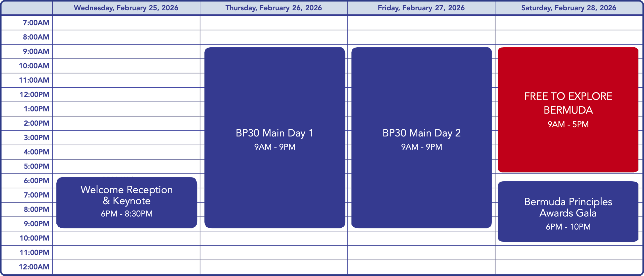
Task: Click the red Free to Explore Bermuda block
Action: pos(568,110)
